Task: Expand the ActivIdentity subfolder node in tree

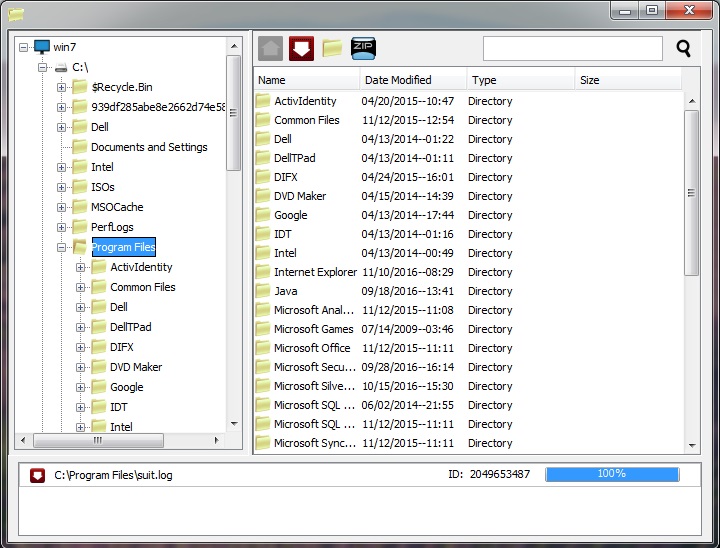Action: (80, 267)
